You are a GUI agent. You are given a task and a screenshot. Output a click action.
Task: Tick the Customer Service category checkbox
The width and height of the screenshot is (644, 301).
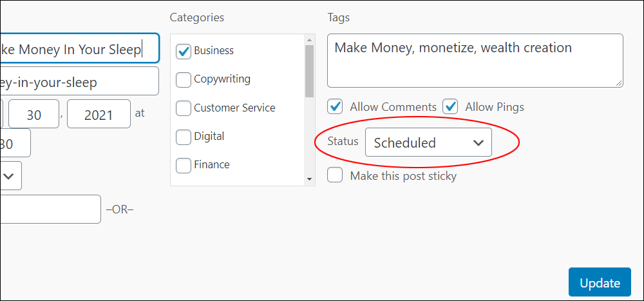183,108
